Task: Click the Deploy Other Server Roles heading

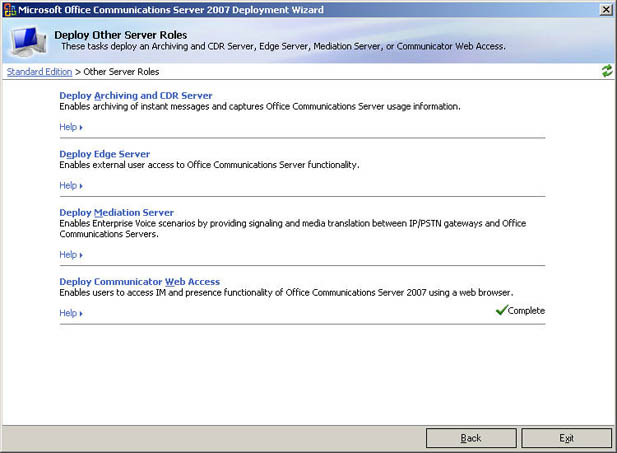Action: click(x=120, y=35)
